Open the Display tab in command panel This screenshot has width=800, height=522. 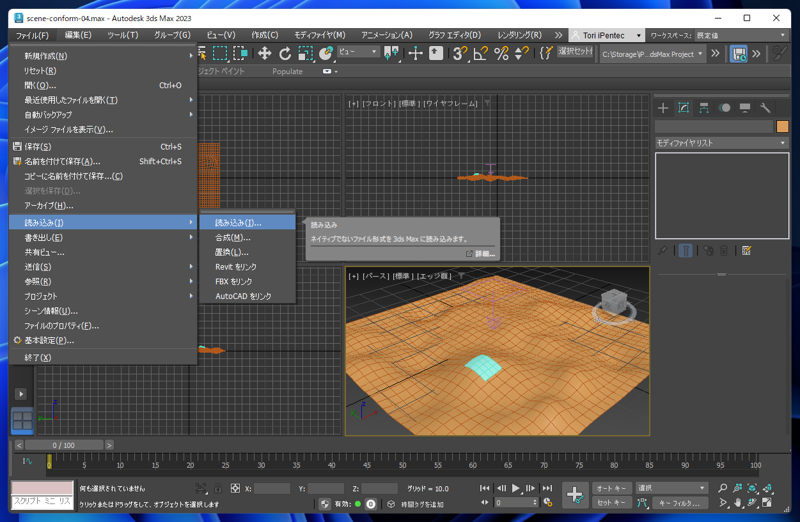[x=745, y=108]
